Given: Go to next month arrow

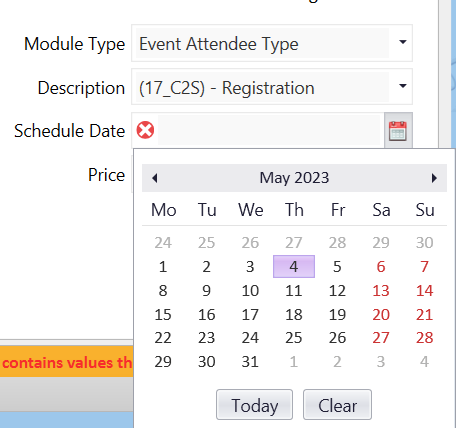Looking at the screenshot, I should coord(434,178).
